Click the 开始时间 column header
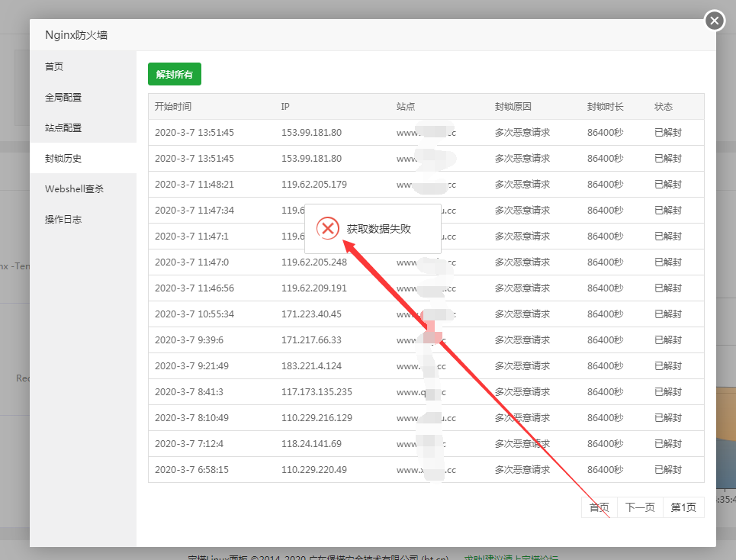This screenshot has height=560, width=736. click(x=173, y=107)
